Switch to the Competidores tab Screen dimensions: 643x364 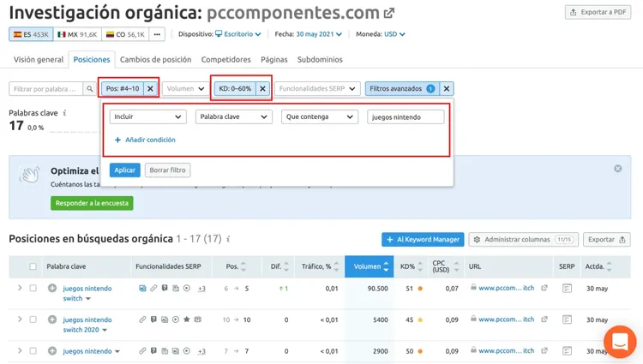click(226, 59)
